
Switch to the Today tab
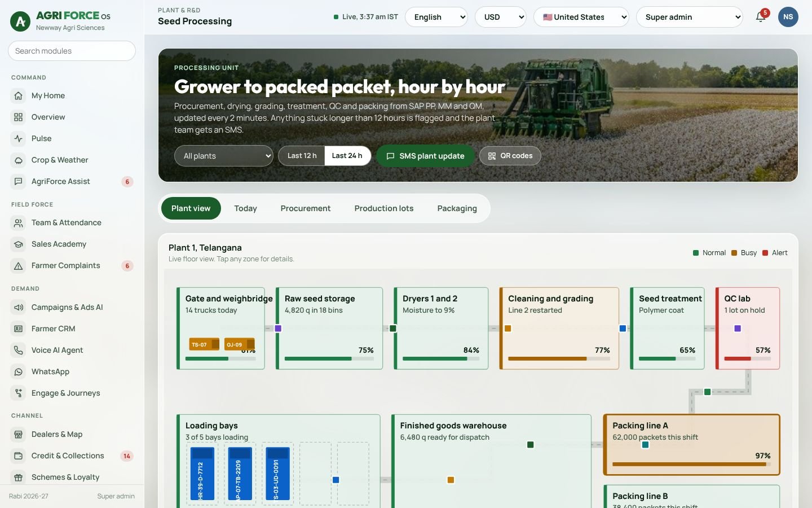point(246,208)
